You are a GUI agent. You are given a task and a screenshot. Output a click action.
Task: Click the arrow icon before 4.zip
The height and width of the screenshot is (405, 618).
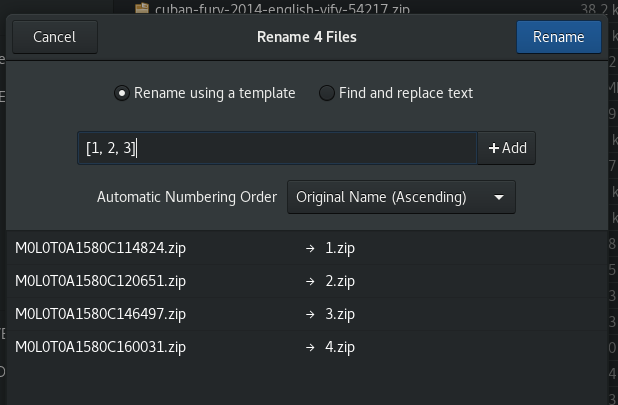tap(311, 347)
